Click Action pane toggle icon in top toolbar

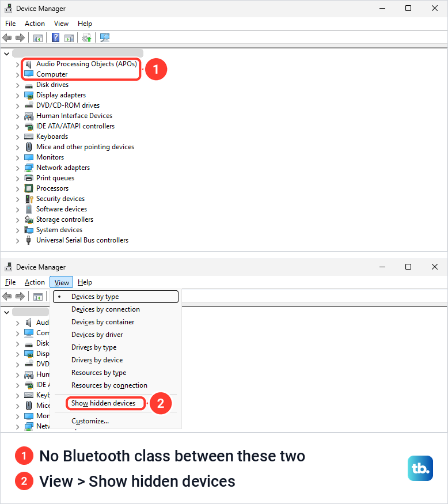point(69,38)
